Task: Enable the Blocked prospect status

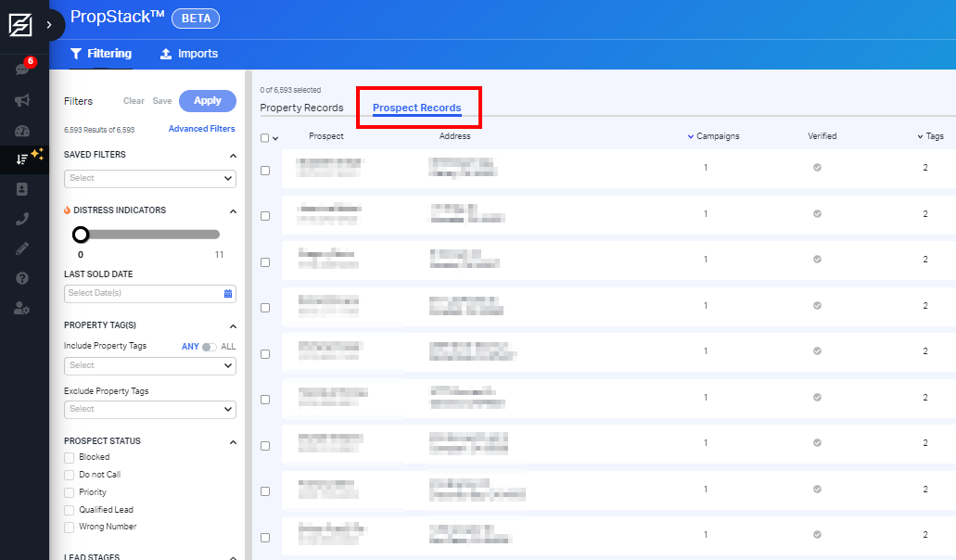Action: [69, 458]
